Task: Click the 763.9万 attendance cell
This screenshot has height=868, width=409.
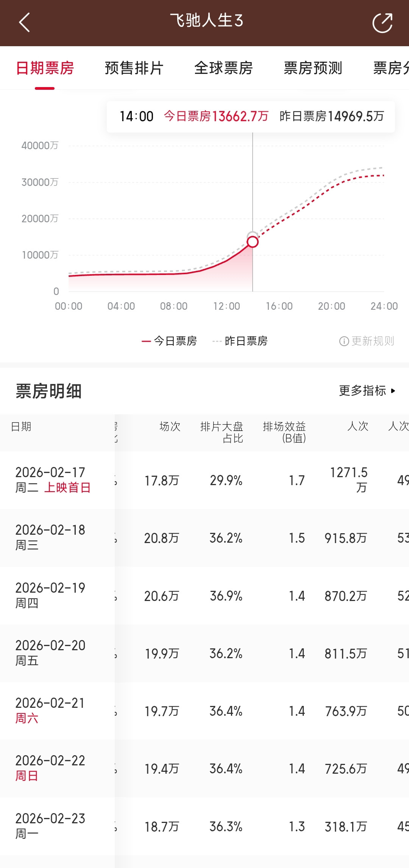Action: (x=346, y=711)
